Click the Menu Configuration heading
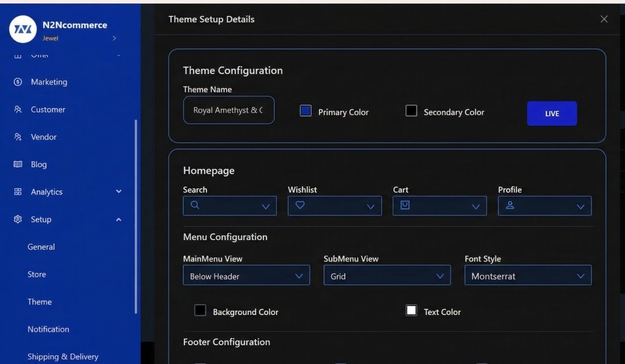Image resolution: width=625 pixels, height=364 pixels. [x=225, y=237]
